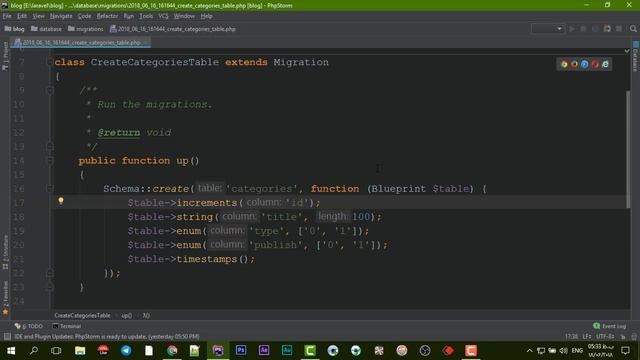Screen dimensions: 640x360
Task: Click the inspector icon at status bar end
Action: pyautogui.click(x=634, y=336)
